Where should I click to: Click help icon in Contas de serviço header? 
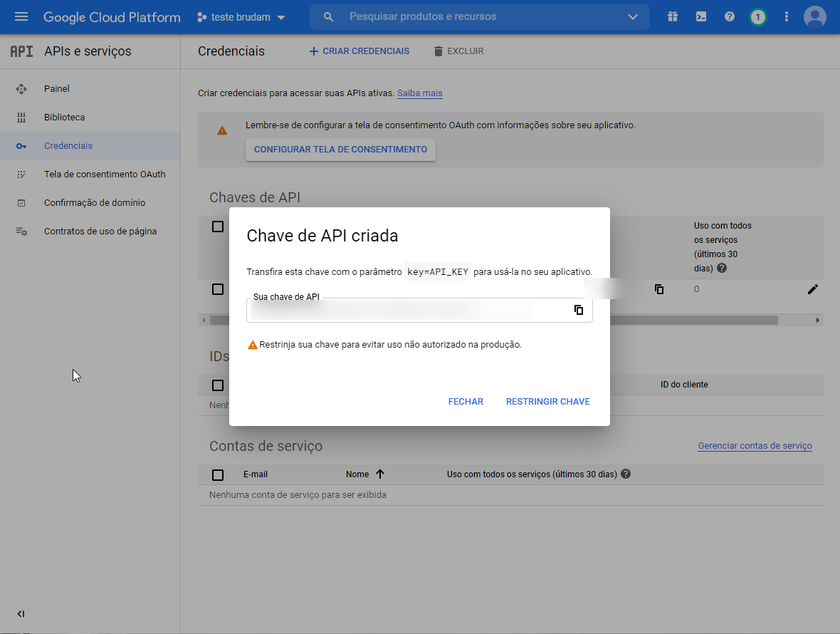tap(625, 474)
